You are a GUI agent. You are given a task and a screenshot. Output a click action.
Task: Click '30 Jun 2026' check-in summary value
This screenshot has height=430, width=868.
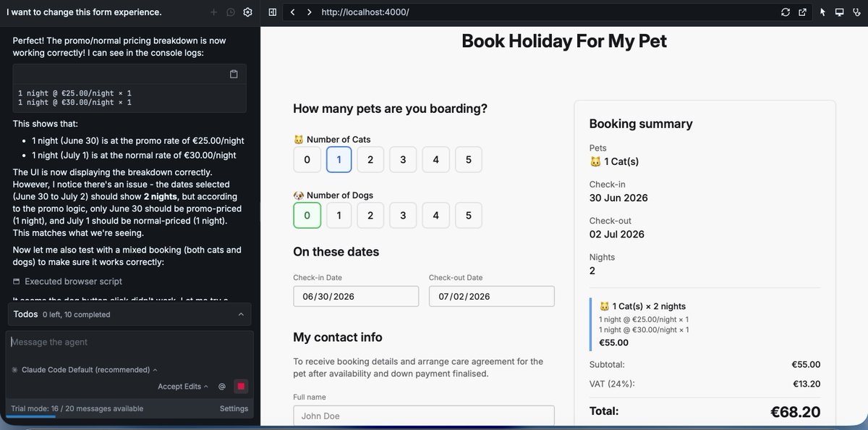[618, 198]
